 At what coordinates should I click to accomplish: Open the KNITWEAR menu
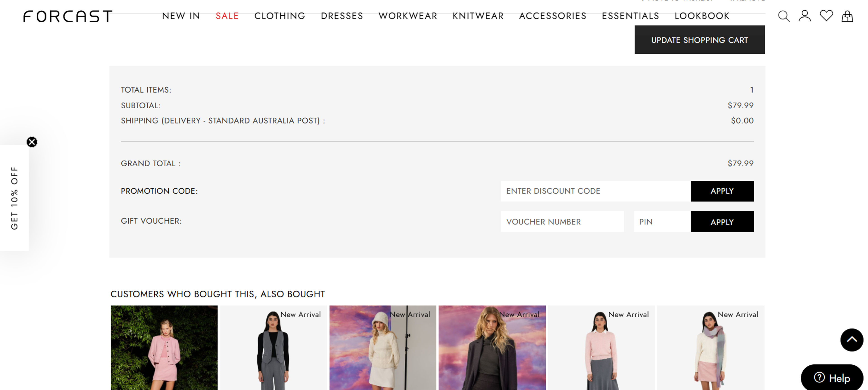(x=478, y=16)
